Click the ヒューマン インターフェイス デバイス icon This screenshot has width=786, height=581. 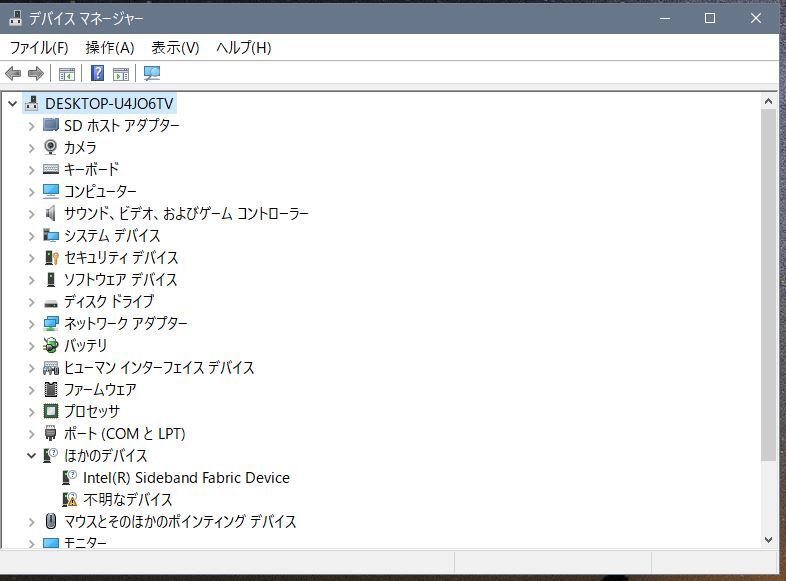point(51,368)
